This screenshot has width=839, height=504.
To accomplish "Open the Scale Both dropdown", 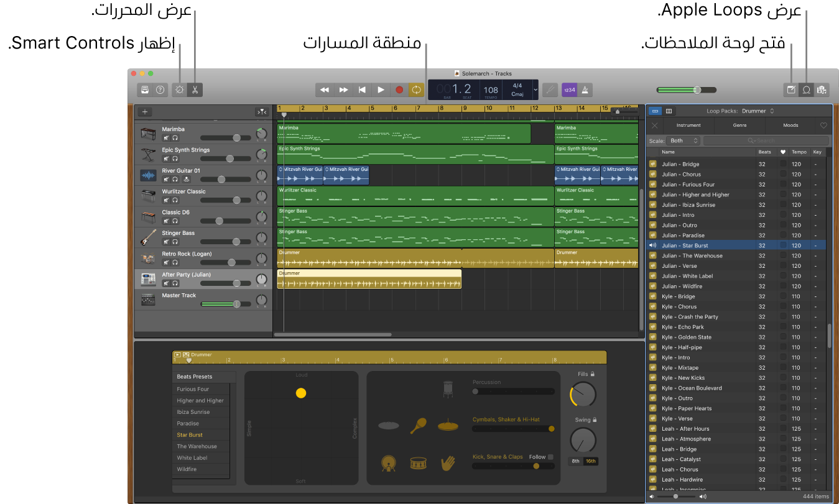I will point(683,140).
